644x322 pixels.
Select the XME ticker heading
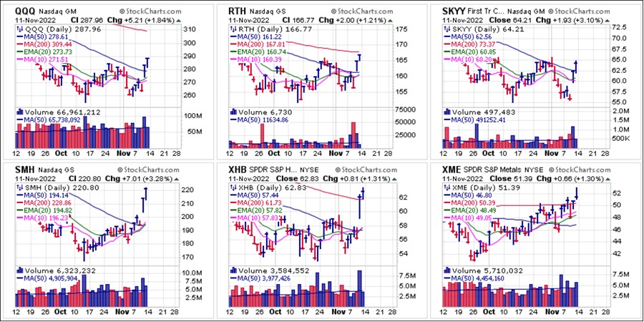point(452,170)
